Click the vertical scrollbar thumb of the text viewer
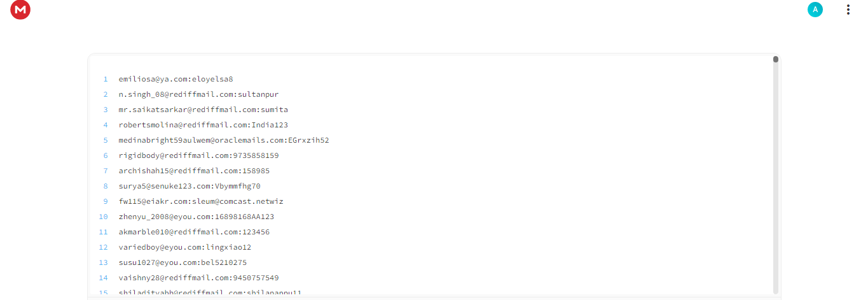The image size is (868, 300). pyautogui.click(x=776, y=59)
